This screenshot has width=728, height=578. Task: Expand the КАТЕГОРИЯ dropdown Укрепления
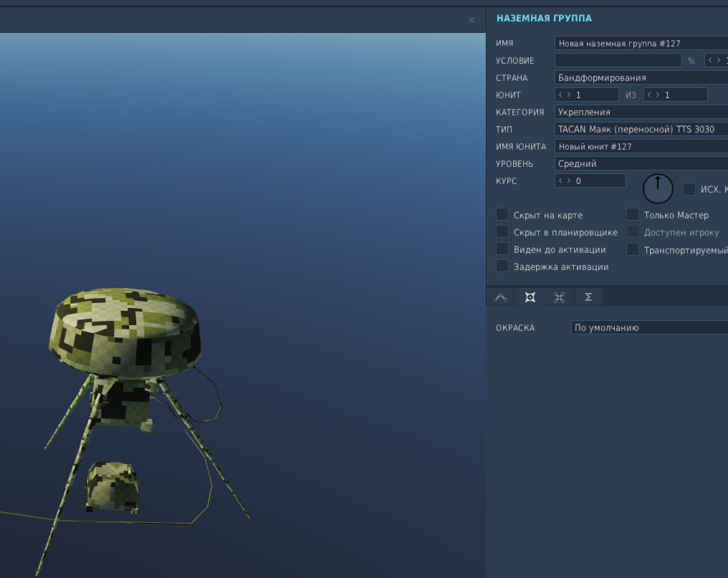coord(641,112)
